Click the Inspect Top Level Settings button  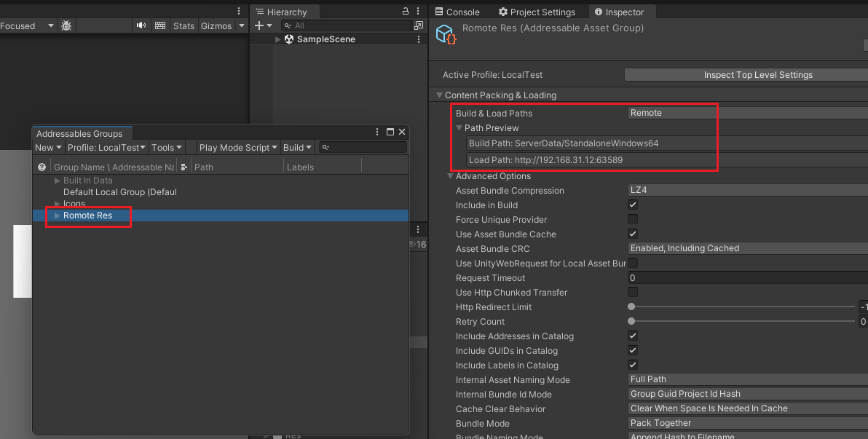(x=746, y=75)
